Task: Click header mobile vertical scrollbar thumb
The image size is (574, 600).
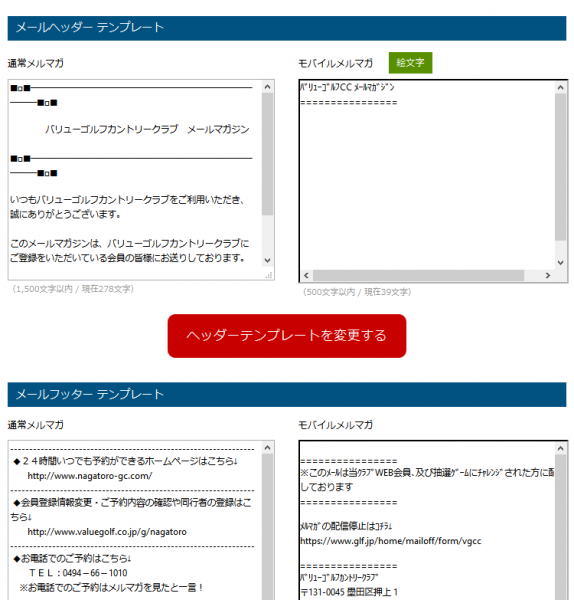Action: pos(561,167)
